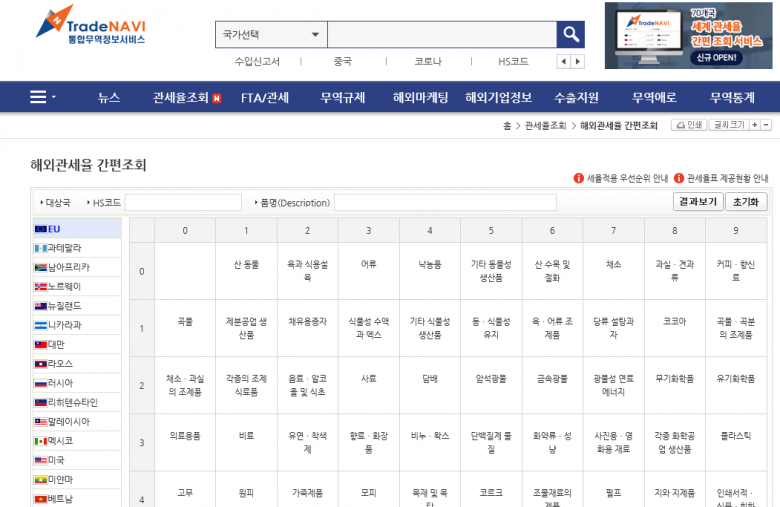Viewport: 780px width, 507px height.
Task: Click the print (인쇄) button
Action: click(689, 125)
